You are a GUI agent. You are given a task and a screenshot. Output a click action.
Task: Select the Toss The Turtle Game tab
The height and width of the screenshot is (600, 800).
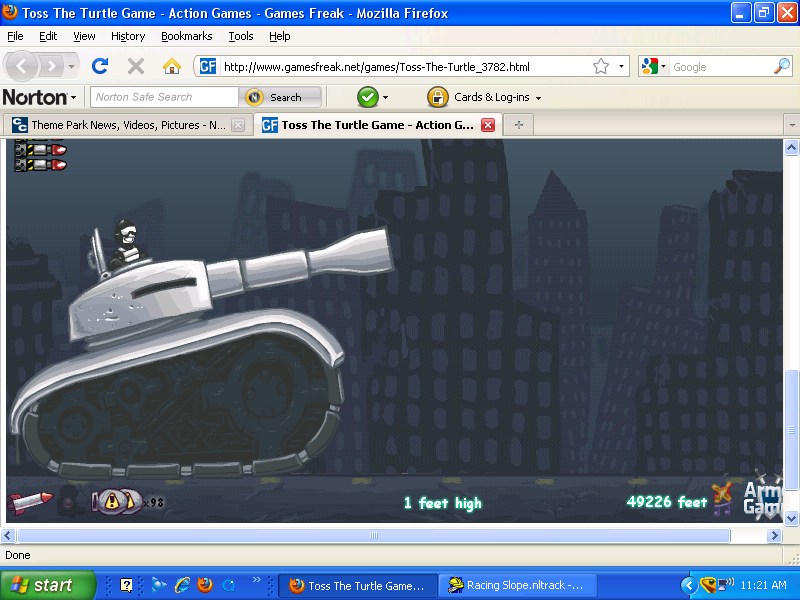(x=378, y=125)
